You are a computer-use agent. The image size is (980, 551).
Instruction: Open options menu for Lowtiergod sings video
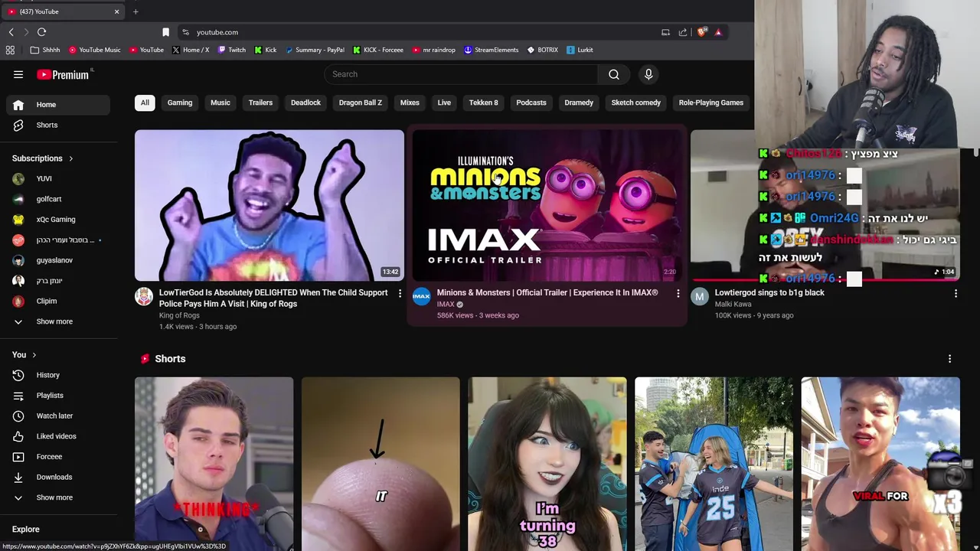[955, 293]
